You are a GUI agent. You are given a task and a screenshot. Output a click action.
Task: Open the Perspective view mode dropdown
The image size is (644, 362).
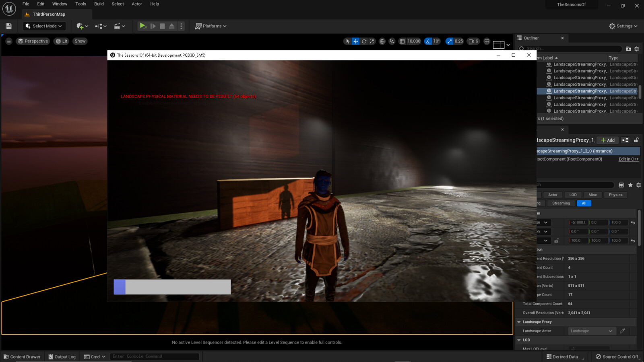33,41
